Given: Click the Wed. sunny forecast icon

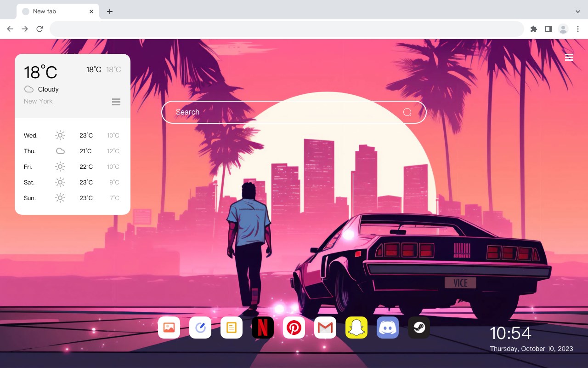Looking at the screenshot, I should coord(60,135).
